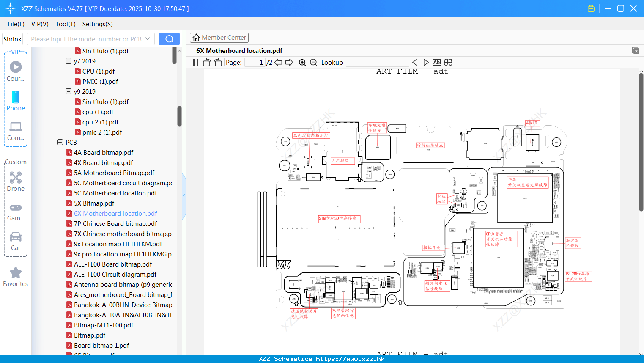Toggle the Abi whole-word match icon
This screenshot has height=363, width=644.
point(437,62)
